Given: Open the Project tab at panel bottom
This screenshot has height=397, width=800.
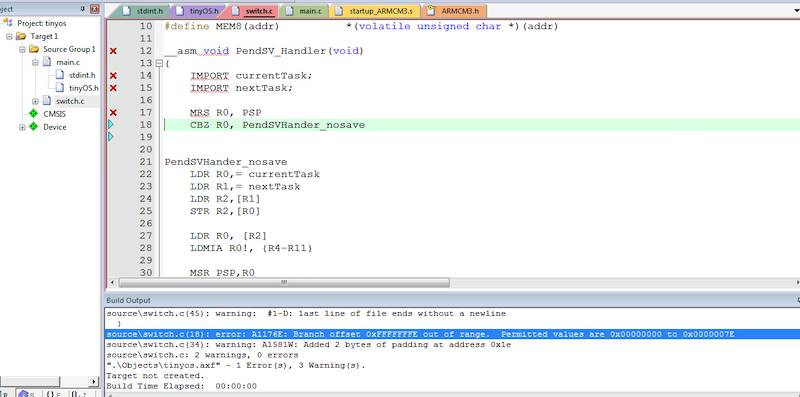Looking at the screenshot, I should [x=8, y=393].
